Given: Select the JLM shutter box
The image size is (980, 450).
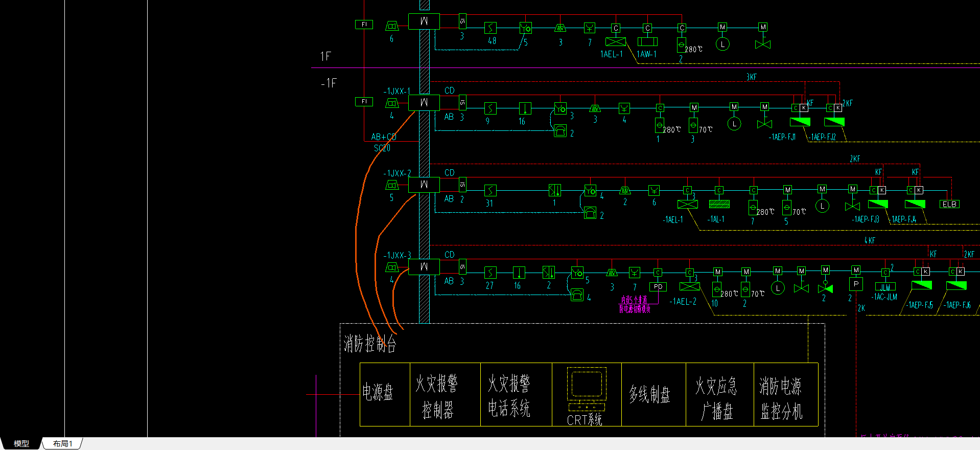Looking at the screenshot, I should click(885, 287).
